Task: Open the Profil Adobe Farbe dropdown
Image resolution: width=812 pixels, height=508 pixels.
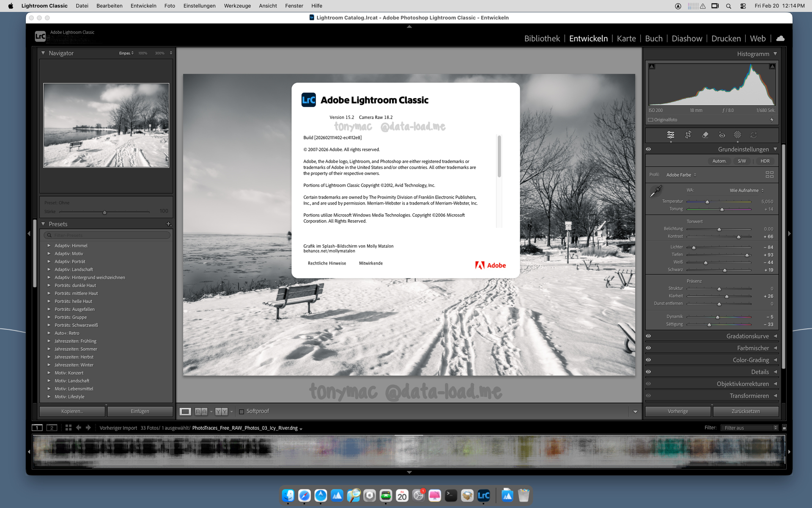Action: 681,175
